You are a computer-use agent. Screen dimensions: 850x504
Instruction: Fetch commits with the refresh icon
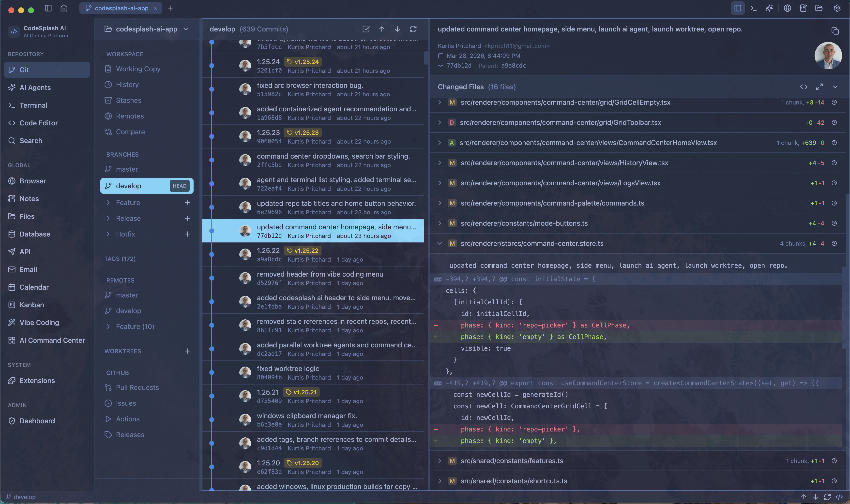413,29
